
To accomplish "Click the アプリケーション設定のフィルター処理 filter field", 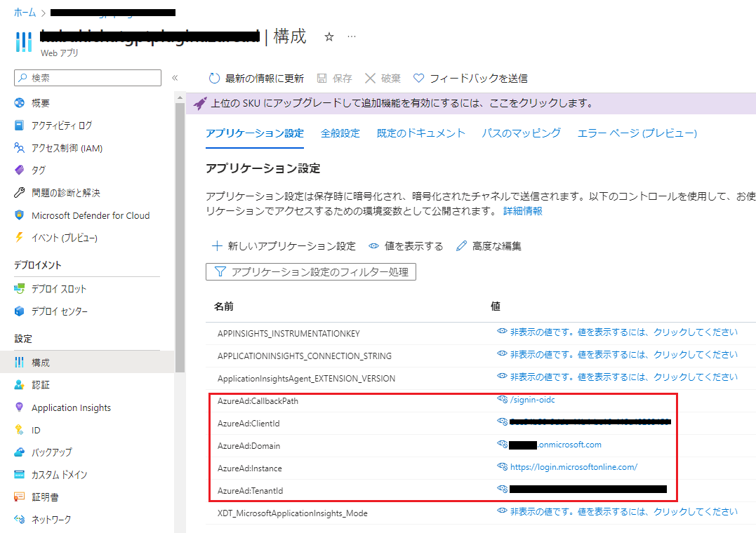I will 311,272.
